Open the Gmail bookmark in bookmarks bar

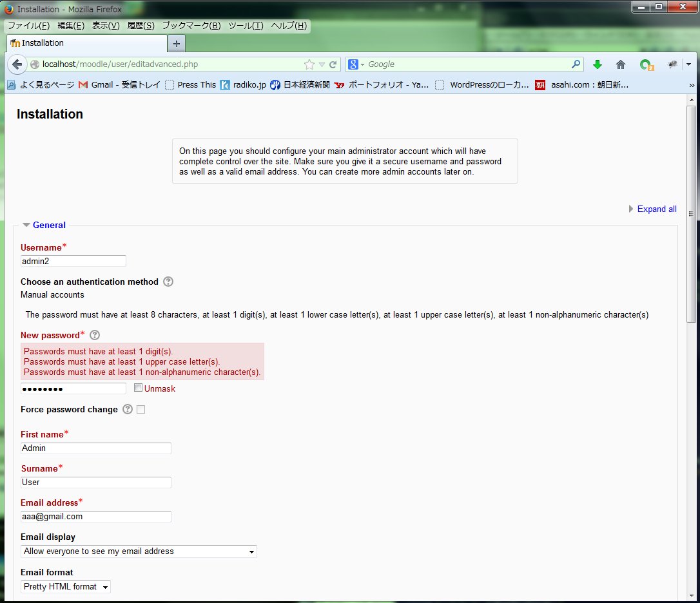point(119,84)
